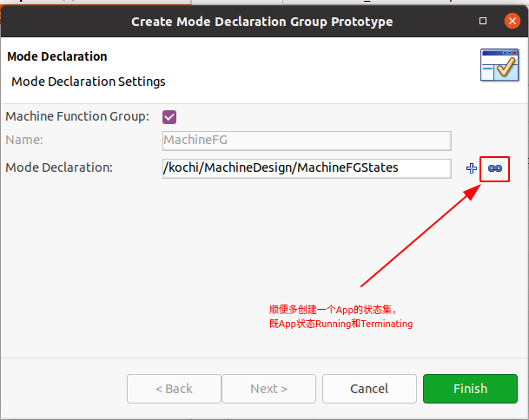The image size is (529, 420).
Task: Click the Mode Declaration path input field
Action: point(307,168)
